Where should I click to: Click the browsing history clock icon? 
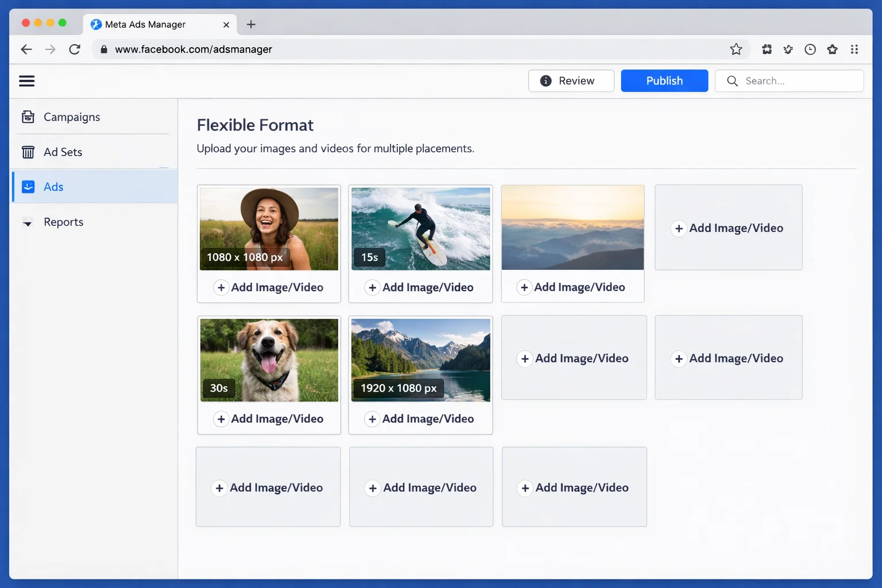coord(810,49)
